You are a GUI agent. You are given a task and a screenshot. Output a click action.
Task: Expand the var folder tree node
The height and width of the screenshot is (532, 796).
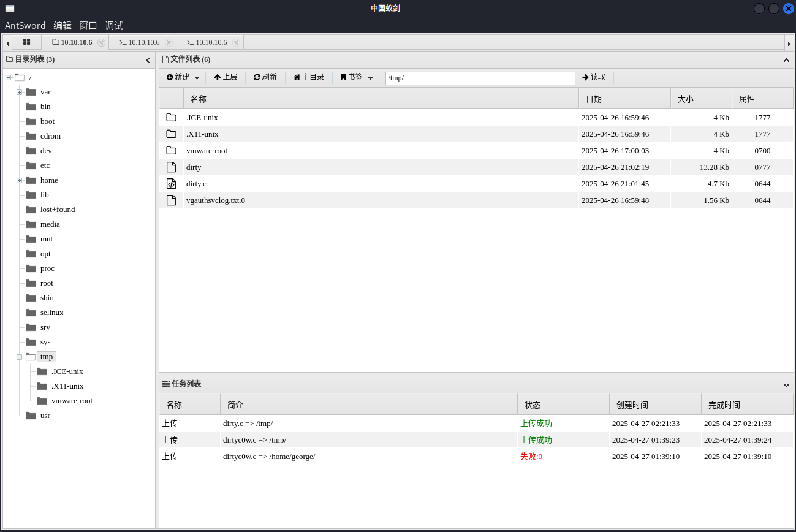tap(19, 92)
